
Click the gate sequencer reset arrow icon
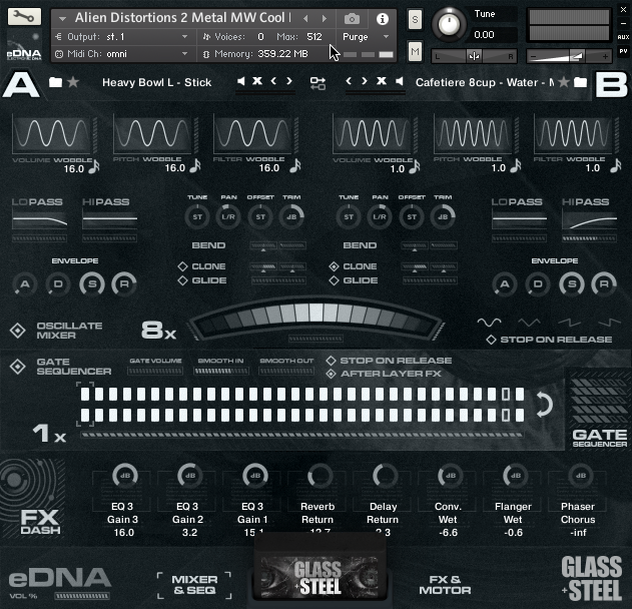point(545,404)
